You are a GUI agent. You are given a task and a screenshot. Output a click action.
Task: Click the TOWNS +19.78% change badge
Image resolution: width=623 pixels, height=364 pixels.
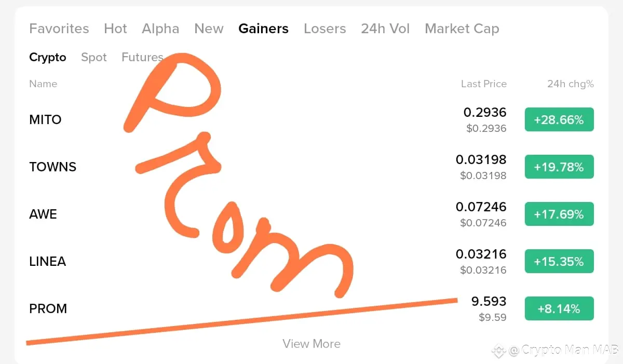[559, 167]
